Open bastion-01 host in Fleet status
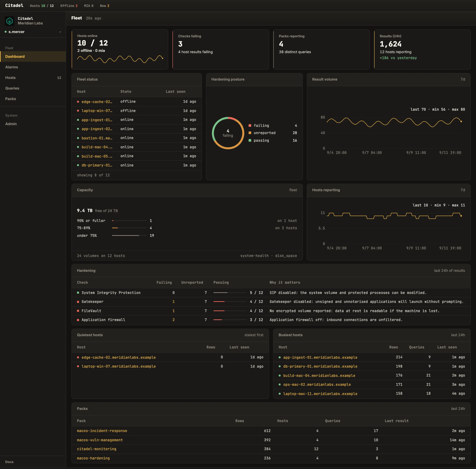Viewport: 476px width, 469px height. pyautogui.click(x=97, y=138)
